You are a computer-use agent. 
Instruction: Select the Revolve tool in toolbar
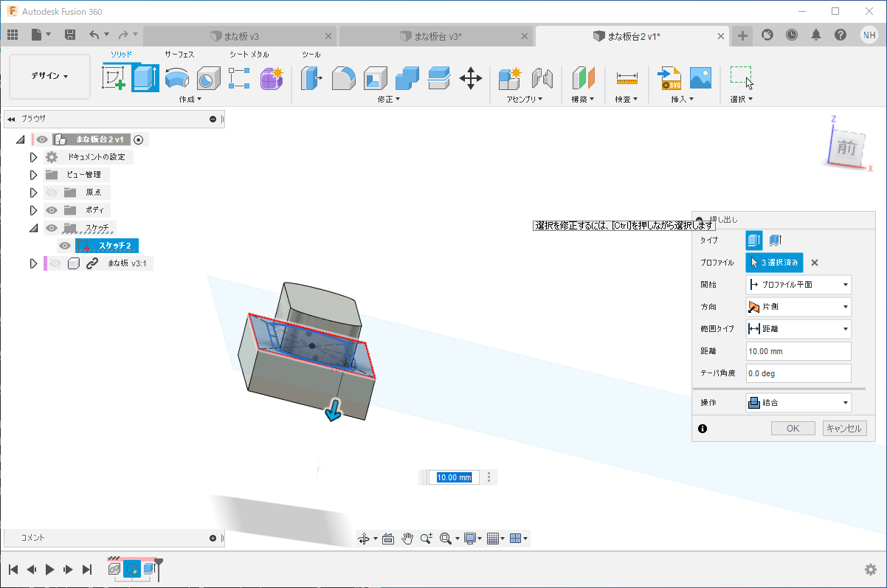177,77
